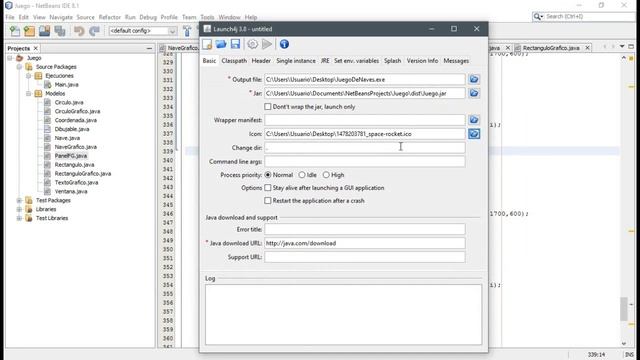Test the wrapper with the play icon
This screenshot has width=640, height=360.
click(267, 44)
